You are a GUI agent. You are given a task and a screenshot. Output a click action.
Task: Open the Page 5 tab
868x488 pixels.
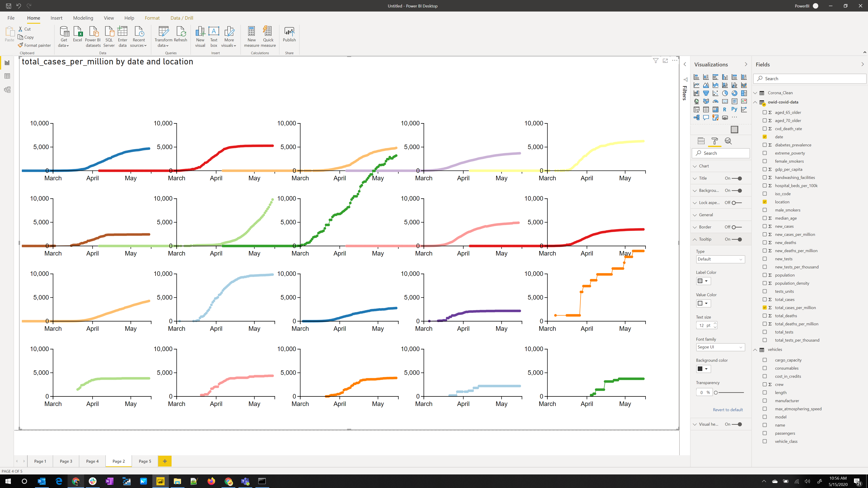(x=145, y=461)
